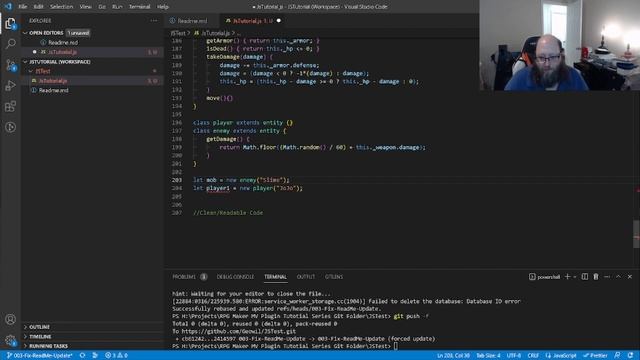The height and width of the screenshot is (360, 640).
Task: Open the Manage gear icon
Action: [x=10, y=340]
